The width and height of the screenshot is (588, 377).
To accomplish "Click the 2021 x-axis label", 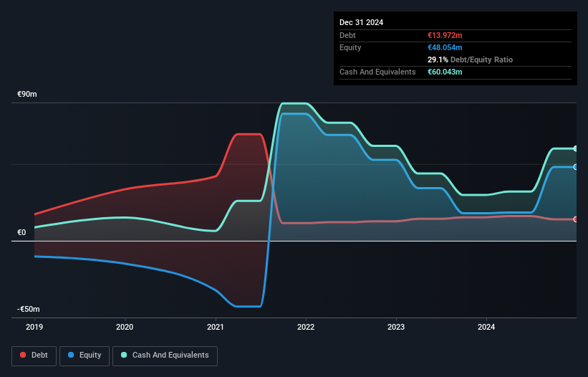I will tap(216, 327).
